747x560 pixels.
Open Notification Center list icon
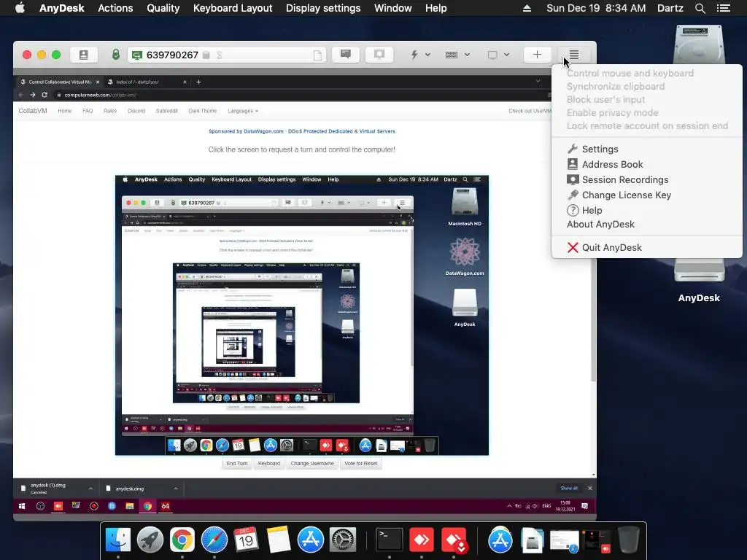(723, 8)
